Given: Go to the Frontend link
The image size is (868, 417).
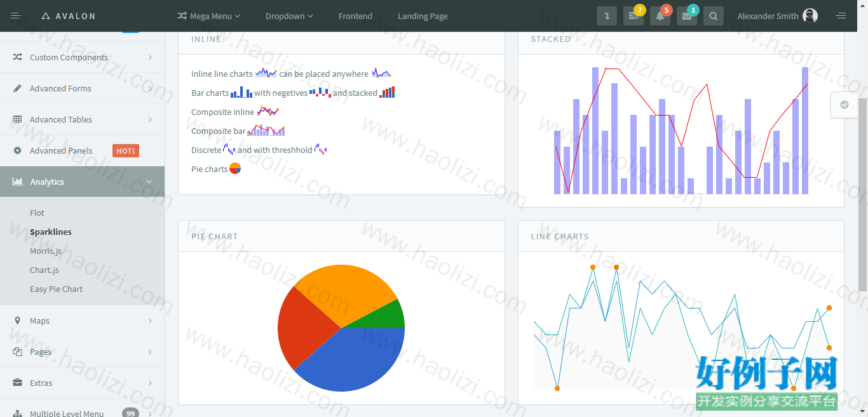Looking at the screenshot, I should tap(355, 16).
